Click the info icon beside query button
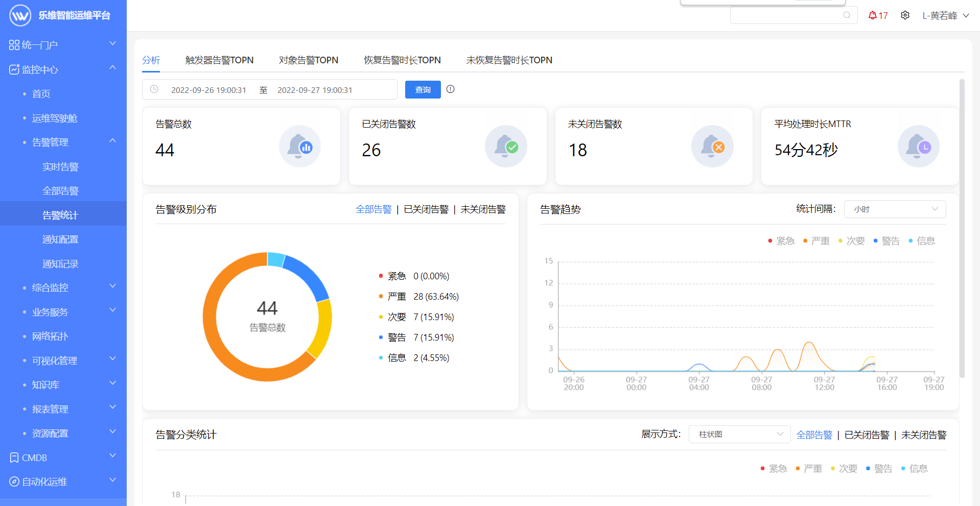980x506 pixels. click(450, 89)
